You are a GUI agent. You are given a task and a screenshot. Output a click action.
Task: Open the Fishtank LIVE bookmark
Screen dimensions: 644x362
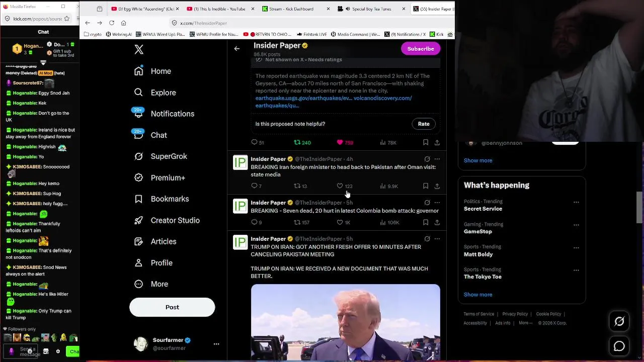[x=311, y=35]
